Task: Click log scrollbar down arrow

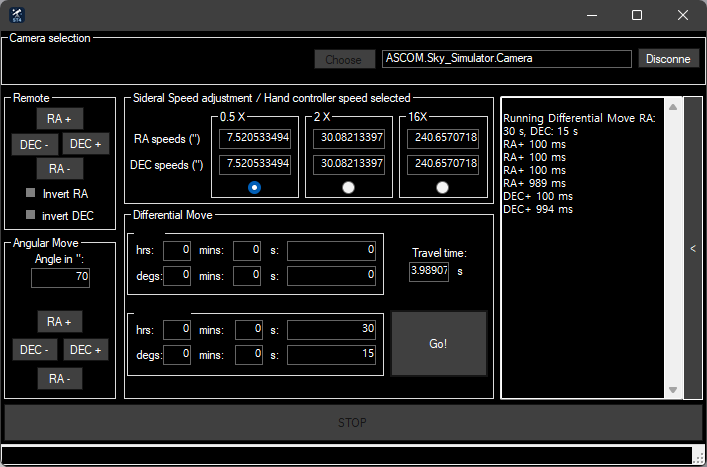Action: point(673,390)
